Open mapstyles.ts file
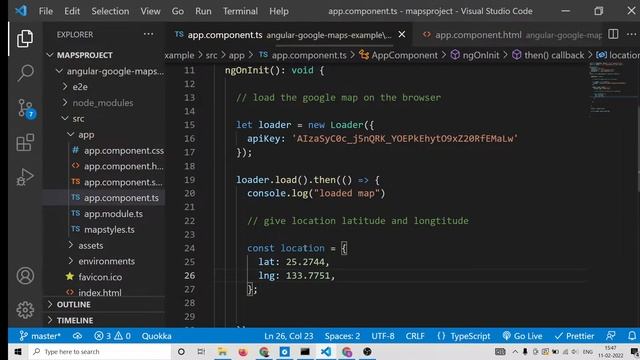 [x=109, y=229]
